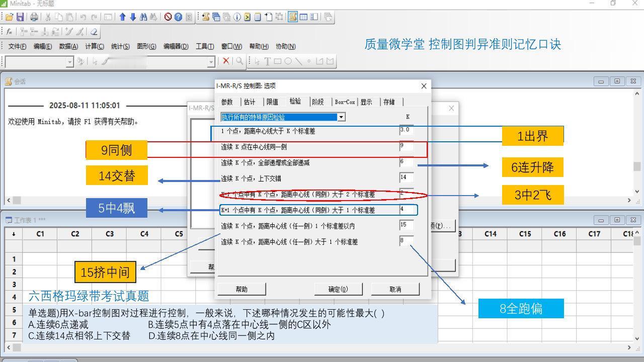Click the red Cancel circle icon
The width and height of the screenshot is (644, 362).
point(168,17)
